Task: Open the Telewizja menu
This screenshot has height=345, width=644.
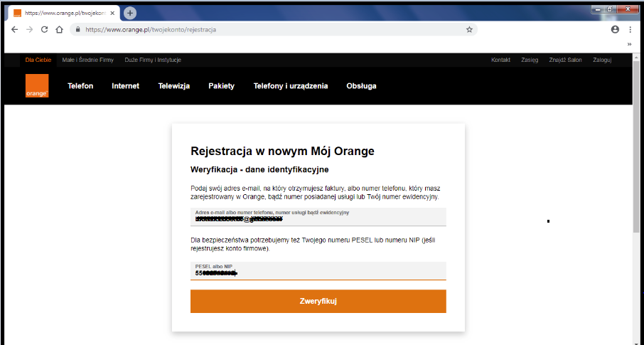Action: (x=174, y=86)
